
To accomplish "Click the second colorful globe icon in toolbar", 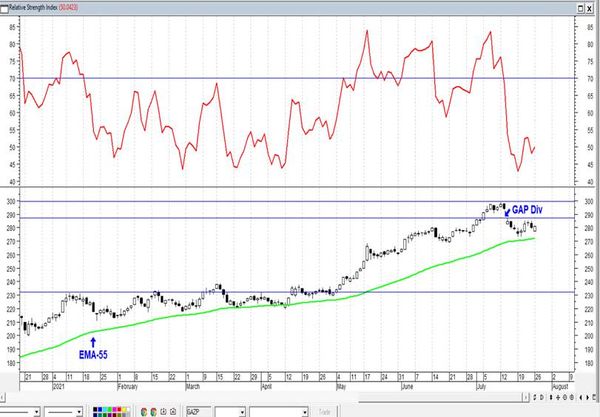I will click(x=153, y=412).
